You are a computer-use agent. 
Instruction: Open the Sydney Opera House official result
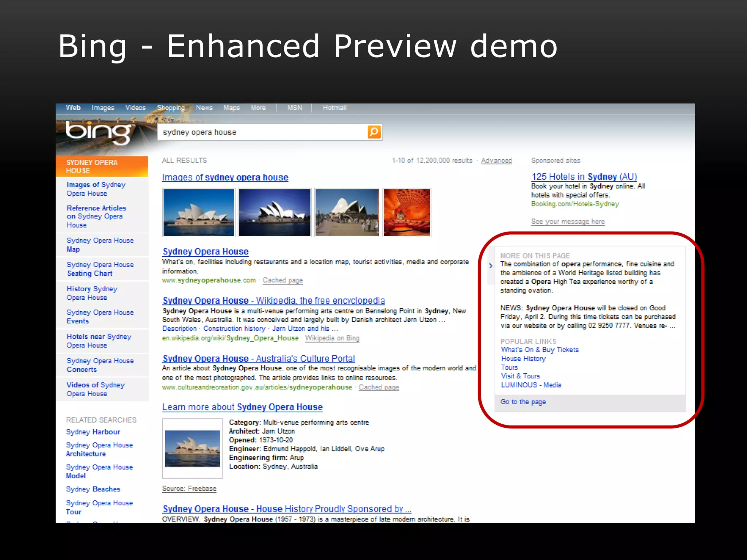(205, 252)
